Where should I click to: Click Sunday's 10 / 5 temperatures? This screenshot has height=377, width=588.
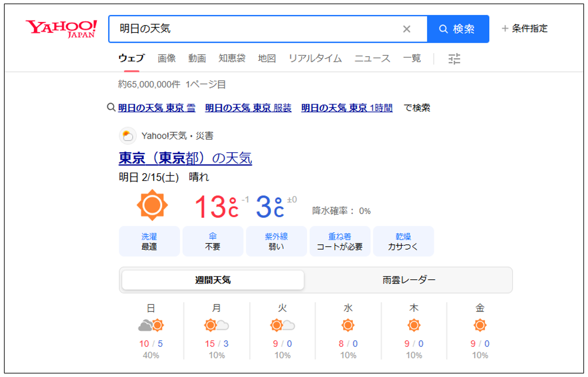(151, 344)
